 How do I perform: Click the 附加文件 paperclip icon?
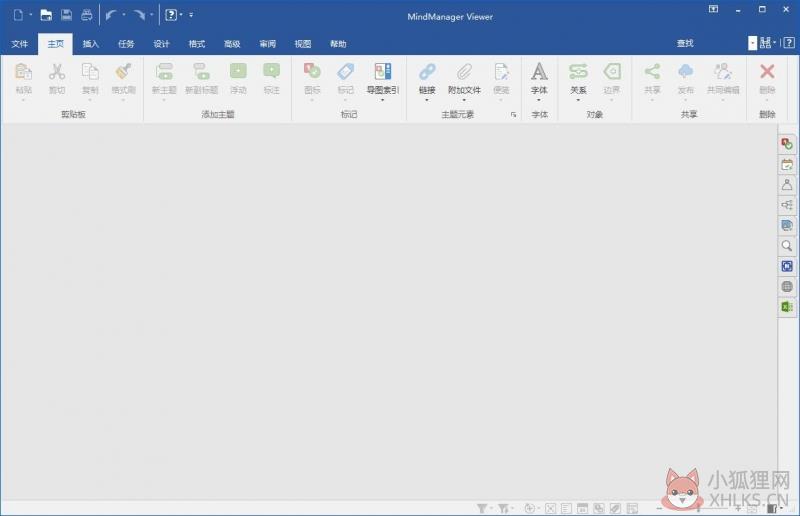(x=464, y=71)
